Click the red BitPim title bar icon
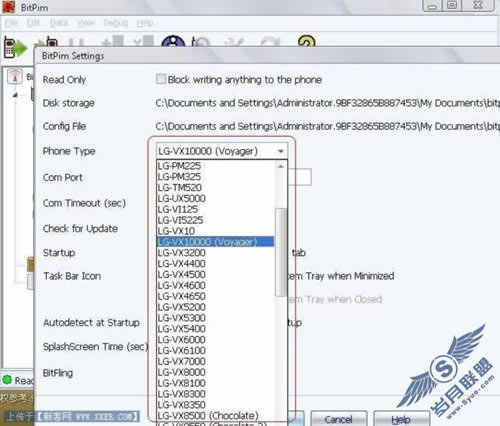The image size is (500, 426). (9, 7)
